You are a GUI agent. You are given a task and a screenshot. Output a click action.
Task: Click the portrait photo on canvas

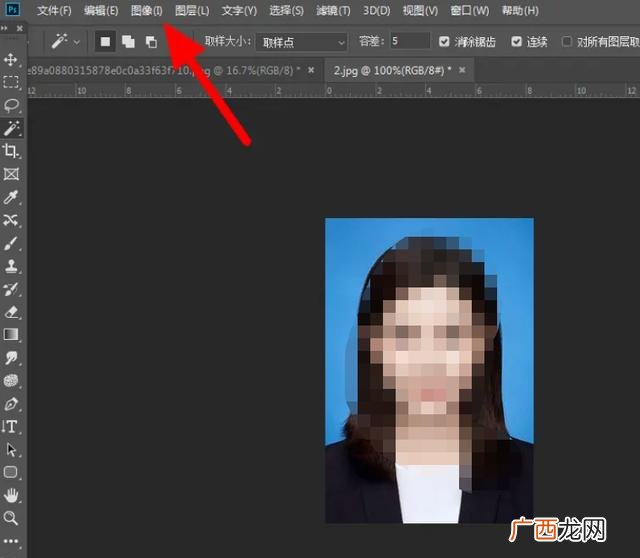(x=429, y=370)
